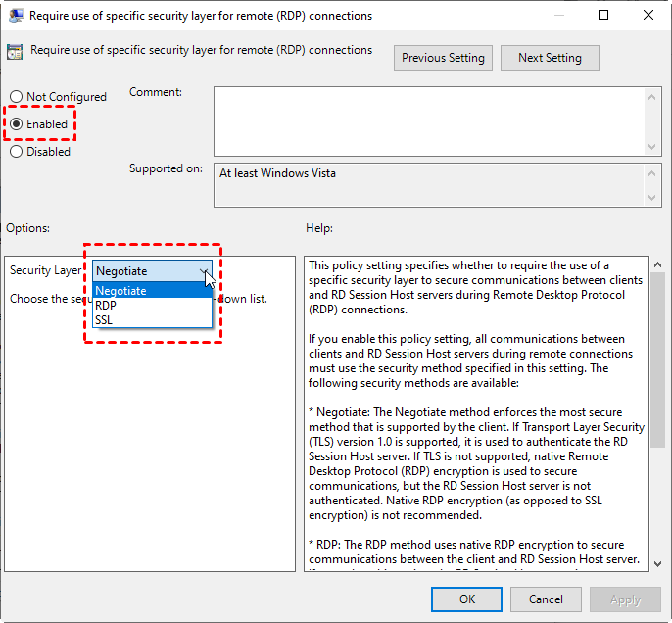
Task: Maximize the policy dialog window
Action: point(603,15)
